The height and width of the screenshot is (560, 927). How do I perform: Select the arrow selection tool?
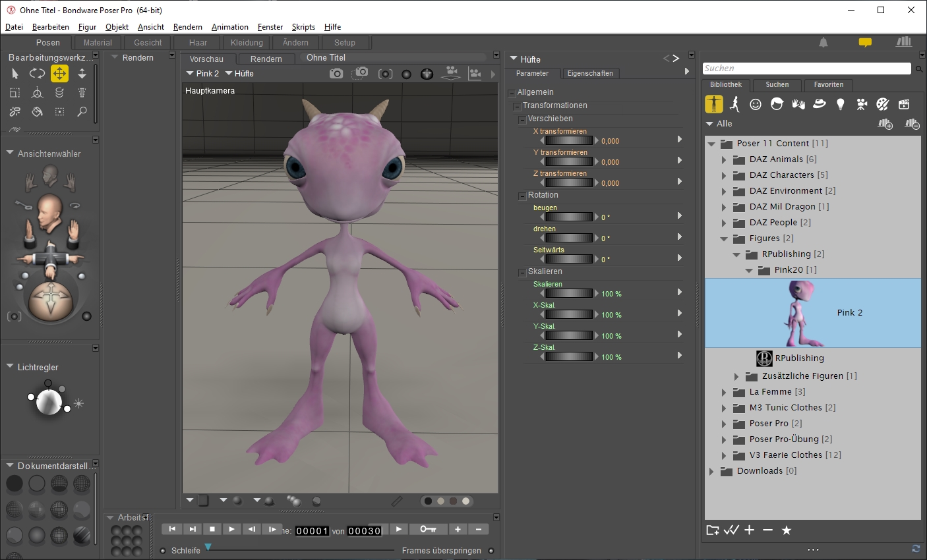pos(15,74)
